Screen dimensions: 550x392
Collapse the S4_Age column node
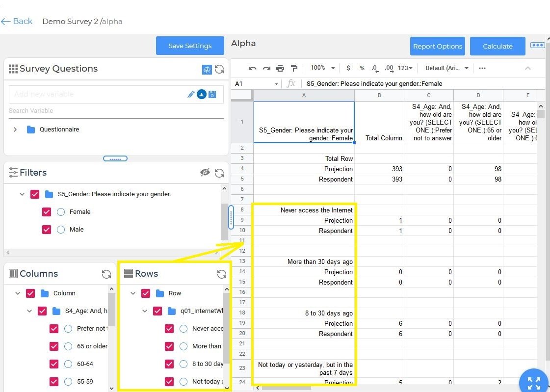[x=29, y=311]
